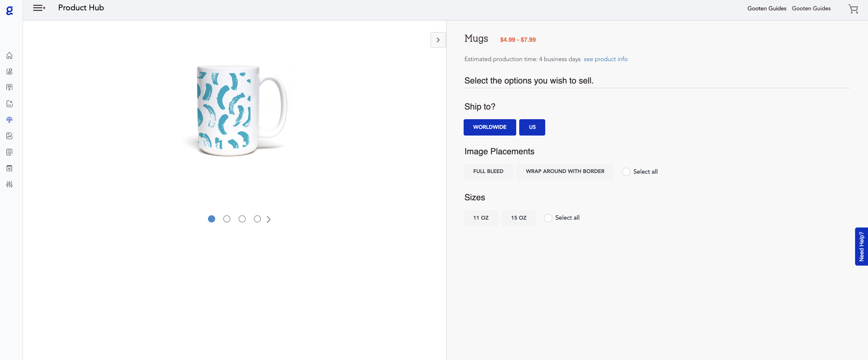Click the home icon in sidebar
Image resolution: width=868 pixels, height=360 pixels.
(9, 55)
